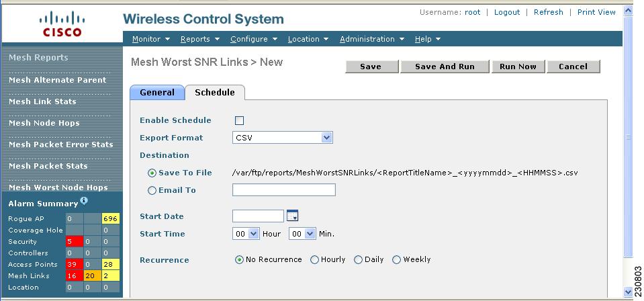Choose the Weekly recurrence option
This screenshot has width=644, height=301.
[396, 260]
